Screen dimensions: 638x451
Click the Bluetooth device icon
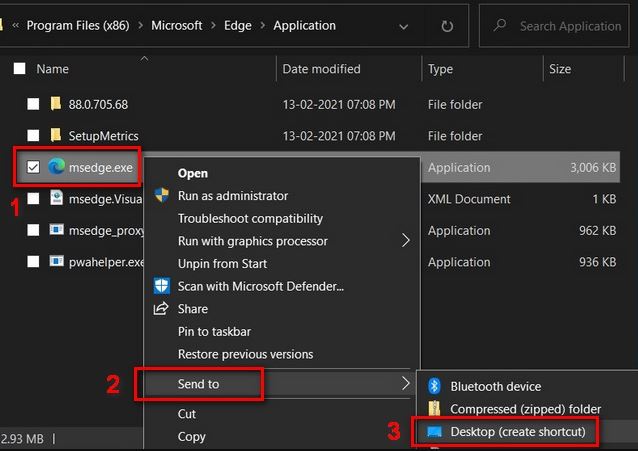[x=434, y=385]
